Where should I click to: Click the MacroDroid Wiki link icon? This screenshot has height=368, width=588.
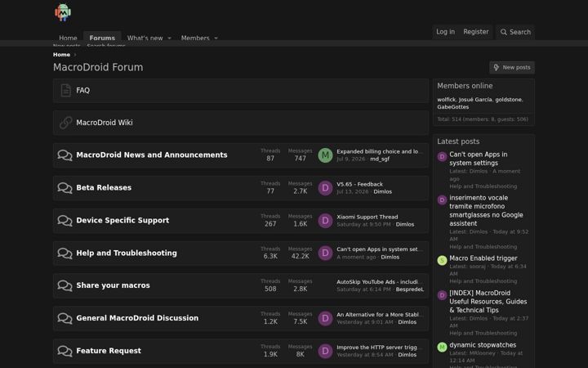point(65,123)
